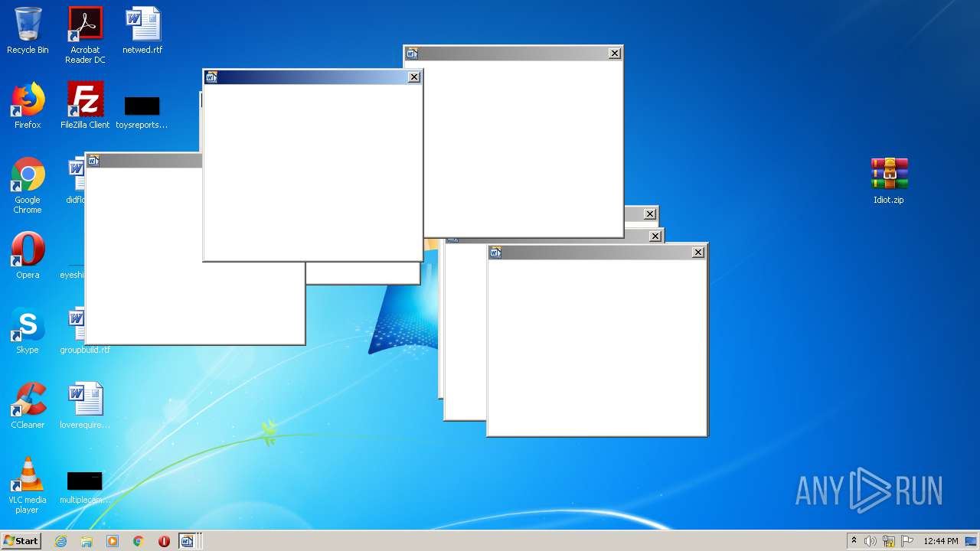The height and width of the screenshot is (551, 980).
Task: Select the Google Chrome desktop shortcut
Action: tap(28, 185)
